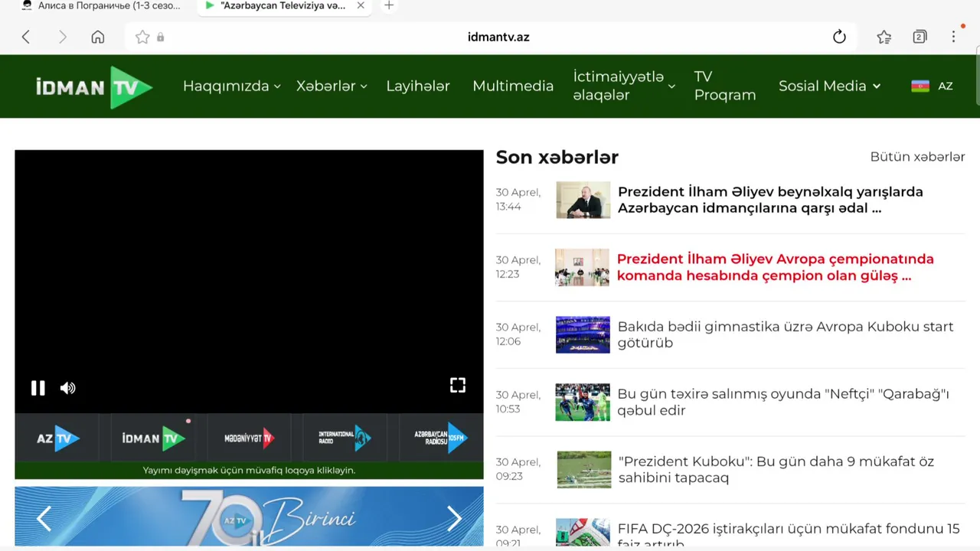Click the Son xəbərlər heading
The width and height of the screenshot is (980, 551).
557,157
